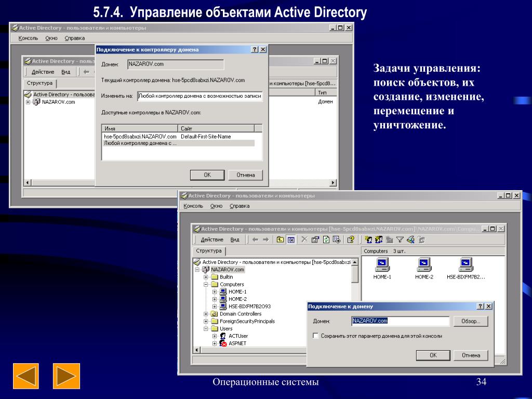Viewport: 532px width, 399px height.
Task: Click the Create new user icon
Action: click(368, 240)
